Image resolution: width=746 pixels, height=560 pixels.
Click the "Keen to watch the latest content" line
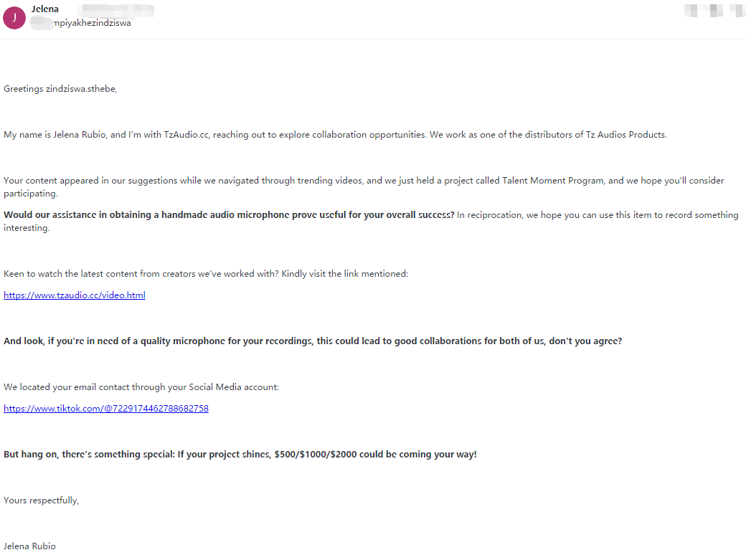point(205,274)
